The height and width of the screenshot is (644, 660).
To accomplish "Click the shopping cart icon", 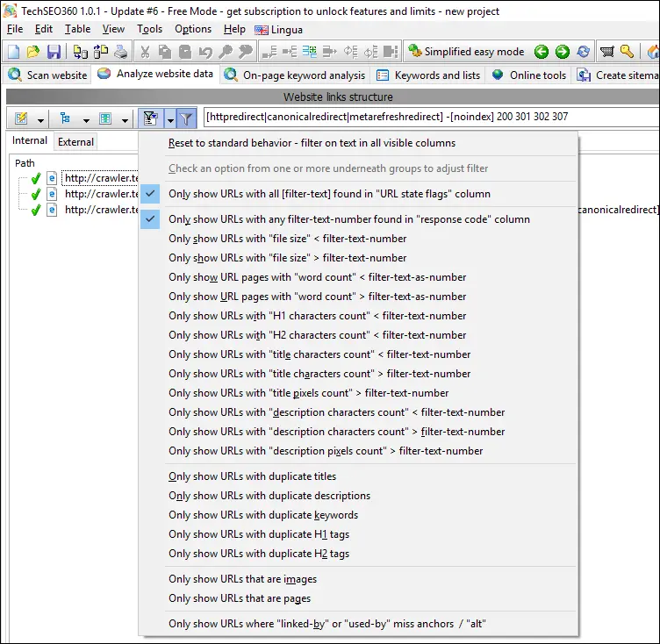I will [x=606, y=52].
